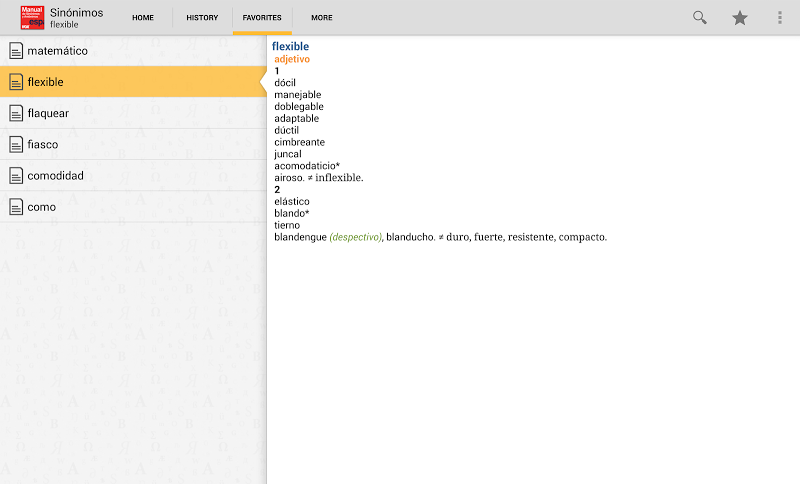Click document icon beside como

[x=16, y=207]
